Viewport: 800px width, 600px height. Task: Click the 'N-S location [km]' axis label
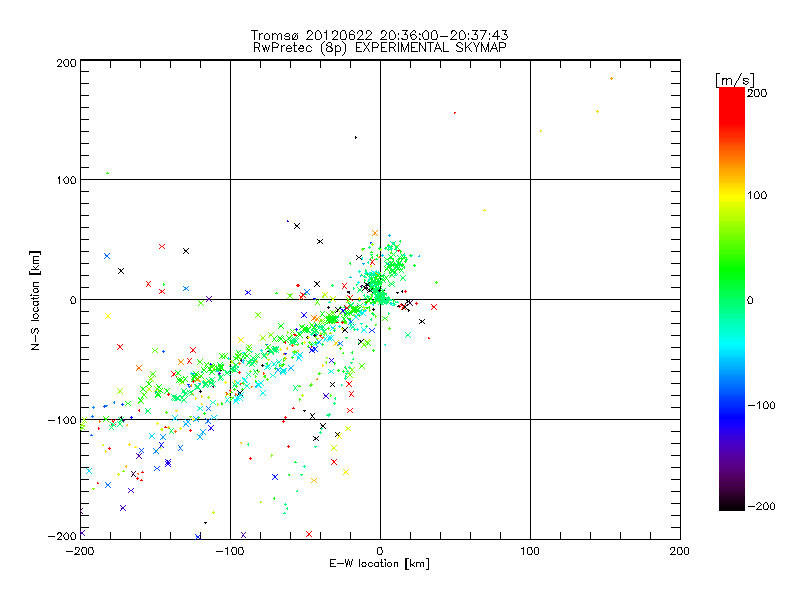[x=35, y=300]
